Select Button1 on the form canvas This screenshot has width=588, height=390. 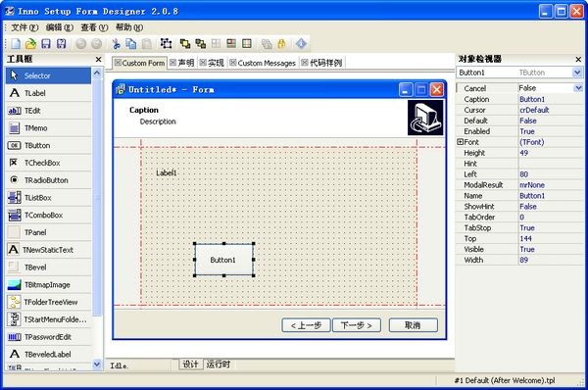223,260
